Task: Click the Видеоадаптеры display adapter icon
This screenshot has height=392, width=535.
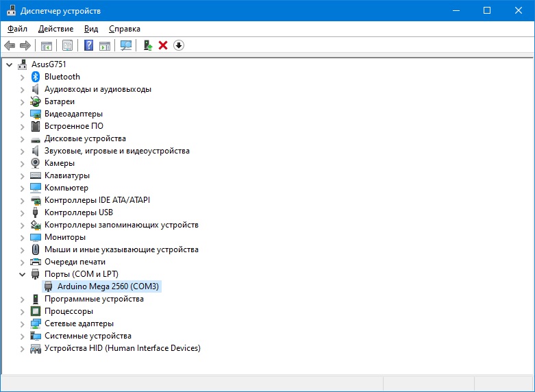Action: [36, 114]
